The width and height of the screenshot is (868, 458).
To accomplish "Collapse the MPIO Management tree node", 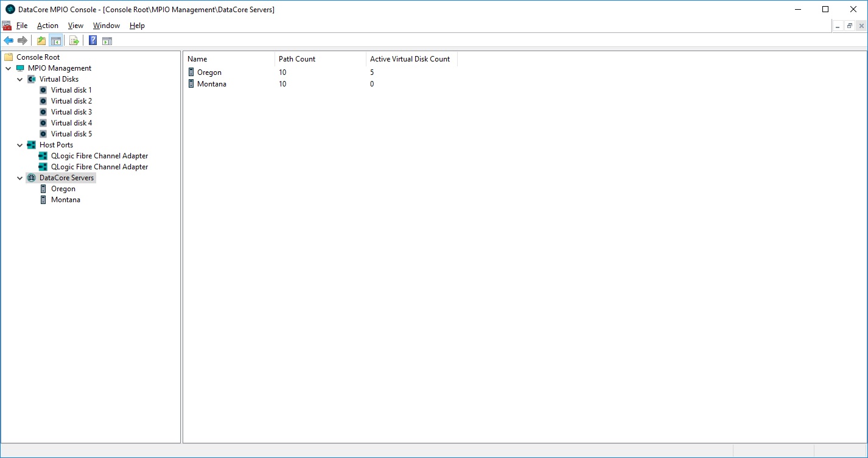I will click(x=9, y=68).
